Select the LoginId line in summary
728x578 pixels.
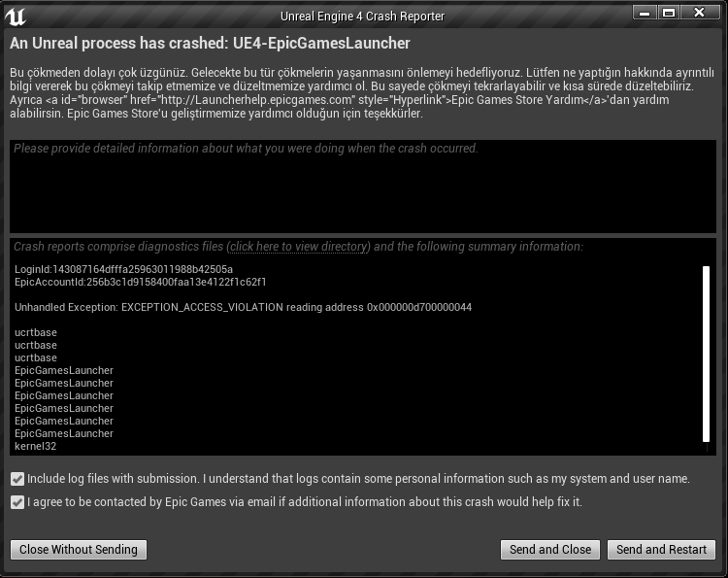pyautogui.click(x=123, y=269)
